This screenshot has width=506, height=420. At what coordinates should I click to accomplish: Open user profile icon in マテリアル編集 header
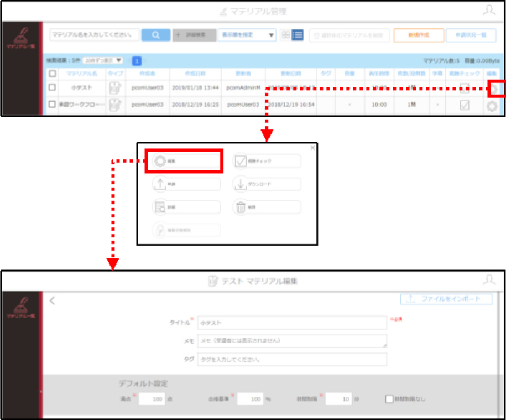click(x=489, y=280)
